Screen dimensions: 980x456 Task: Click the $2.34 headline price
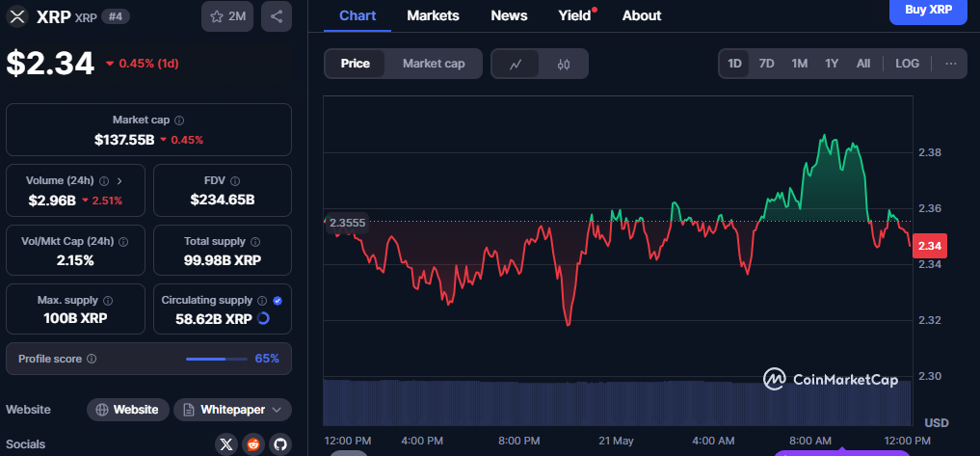[50, 64]
